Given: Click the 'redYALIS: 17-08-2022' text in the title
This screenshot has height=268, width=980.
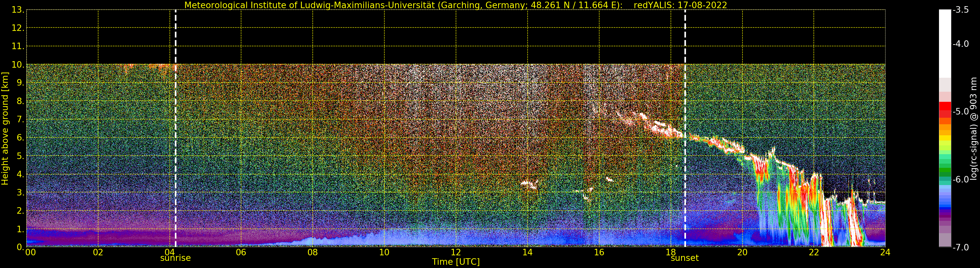Looking at the screenshot, I should click(680, 5).
